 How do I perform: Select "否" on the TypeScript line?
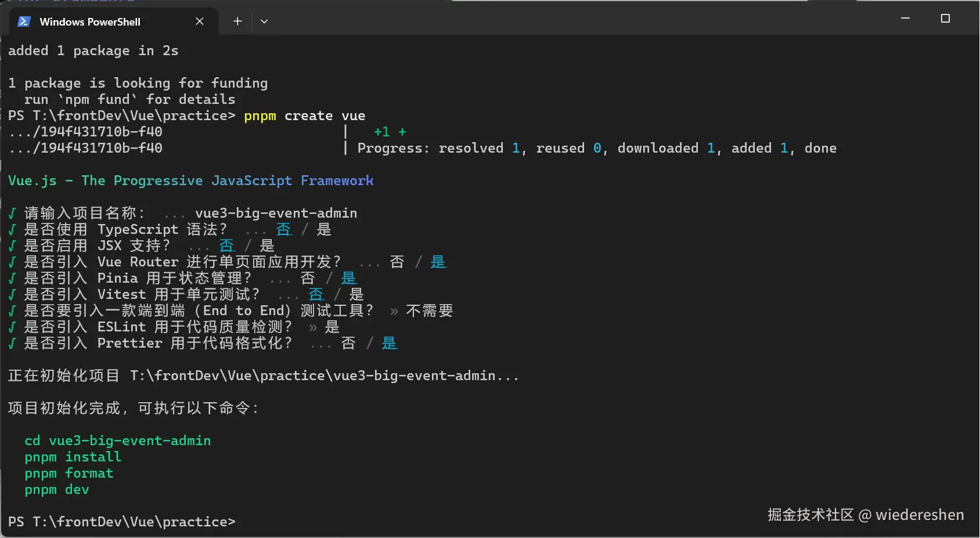point(284,230)
